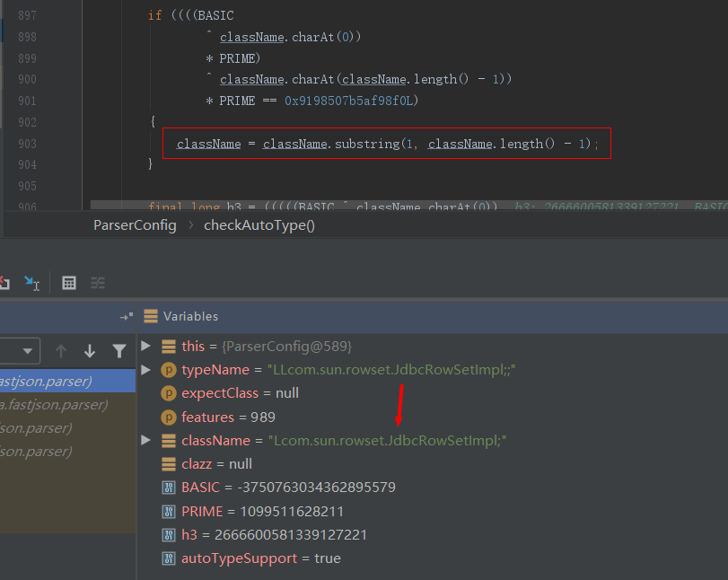Click the substring call on line 903
This screenshot has width=728, height=580.
tap(367, 144)
